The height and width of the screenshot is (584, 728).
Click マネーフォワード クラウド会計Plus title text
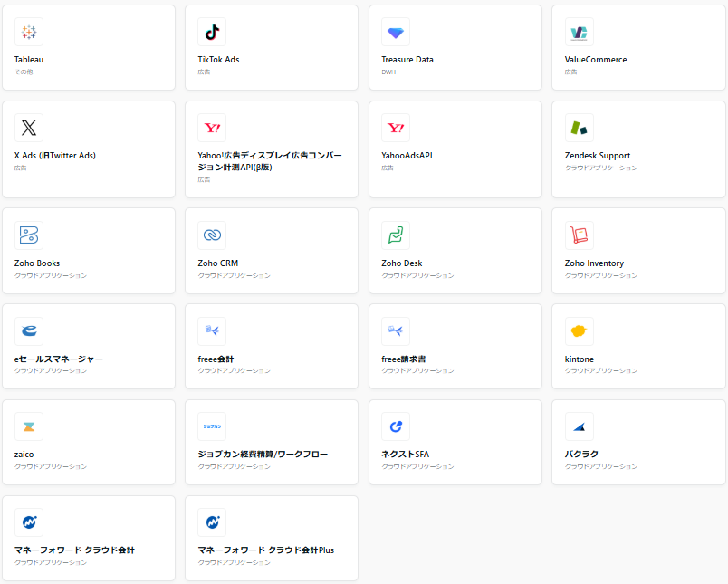[266, 550]
